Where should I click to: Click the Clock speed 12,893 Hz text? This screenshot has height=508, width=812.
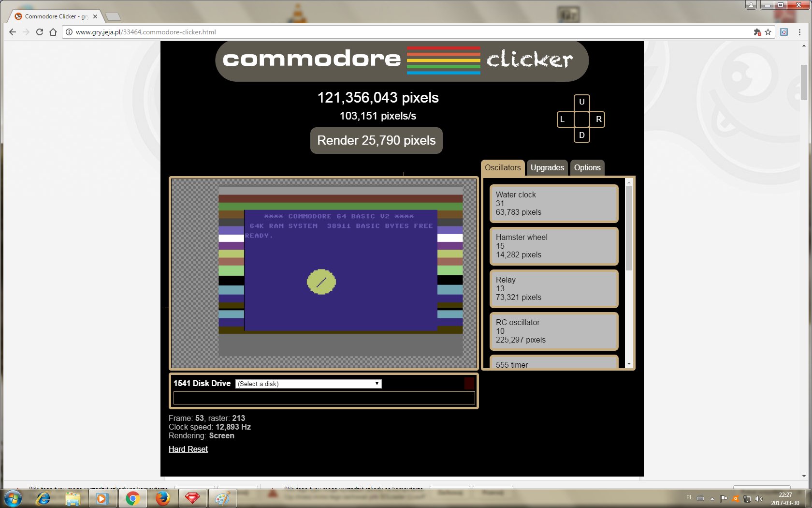pos(210,427)
